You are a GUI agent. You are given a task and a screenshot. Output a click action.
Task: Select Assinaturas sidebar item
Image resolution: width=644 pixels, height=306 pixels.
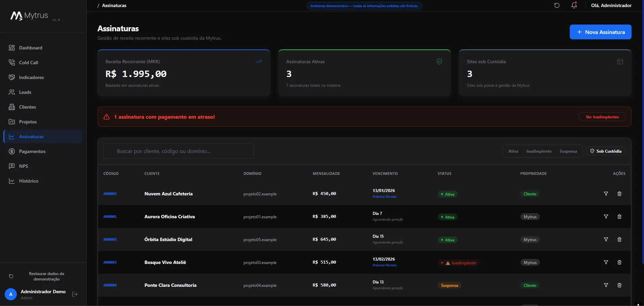tap(43, 137)
